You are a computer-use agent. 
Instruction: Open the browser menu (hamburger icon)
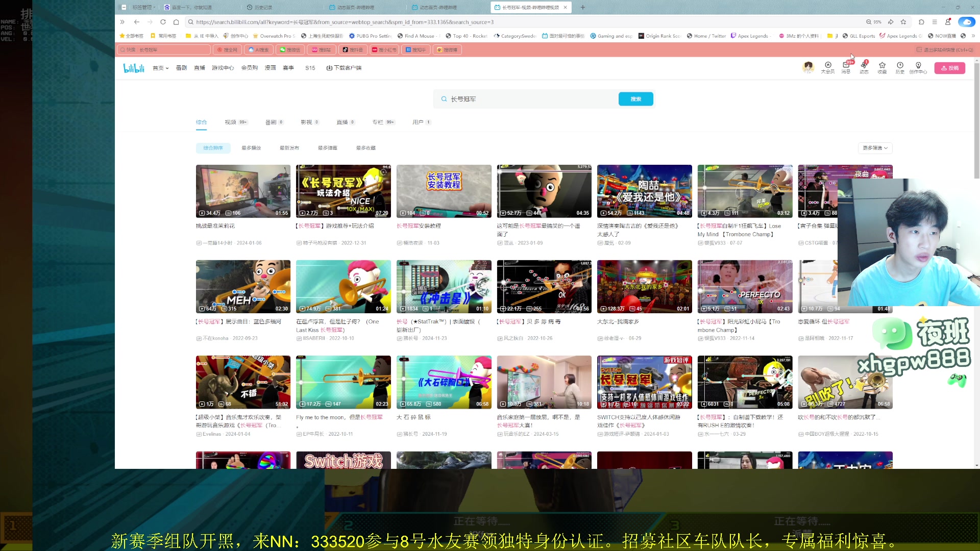(935, 22)
